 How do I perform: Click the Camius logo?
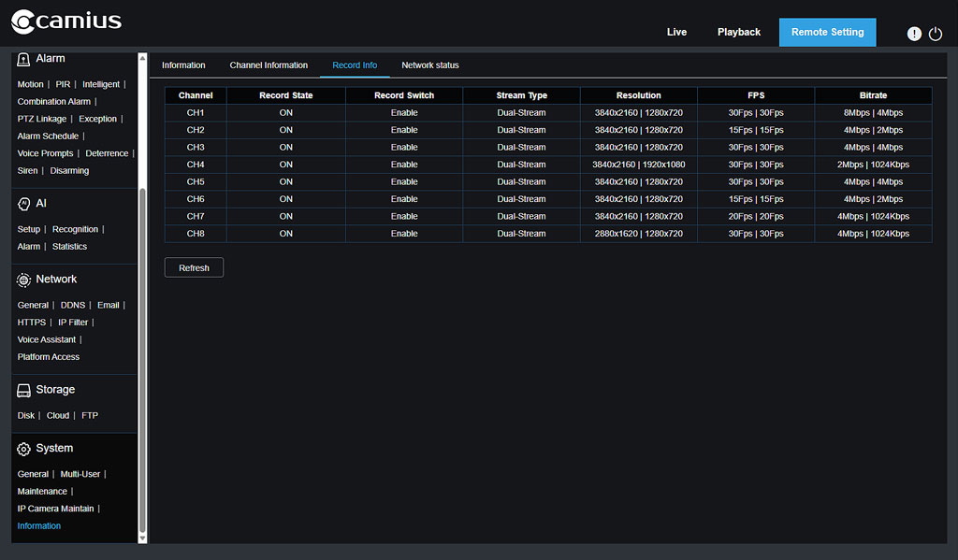coord(65,22)
